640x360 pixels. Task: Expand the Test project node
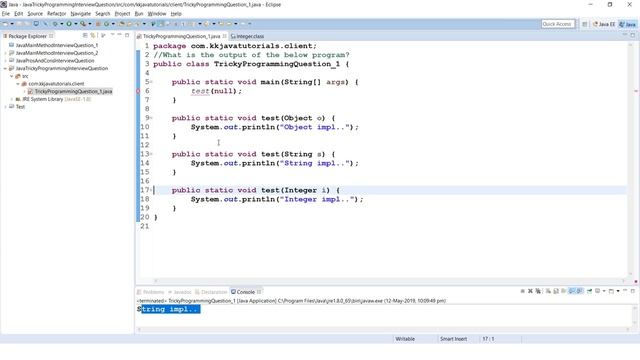(5, 107)
